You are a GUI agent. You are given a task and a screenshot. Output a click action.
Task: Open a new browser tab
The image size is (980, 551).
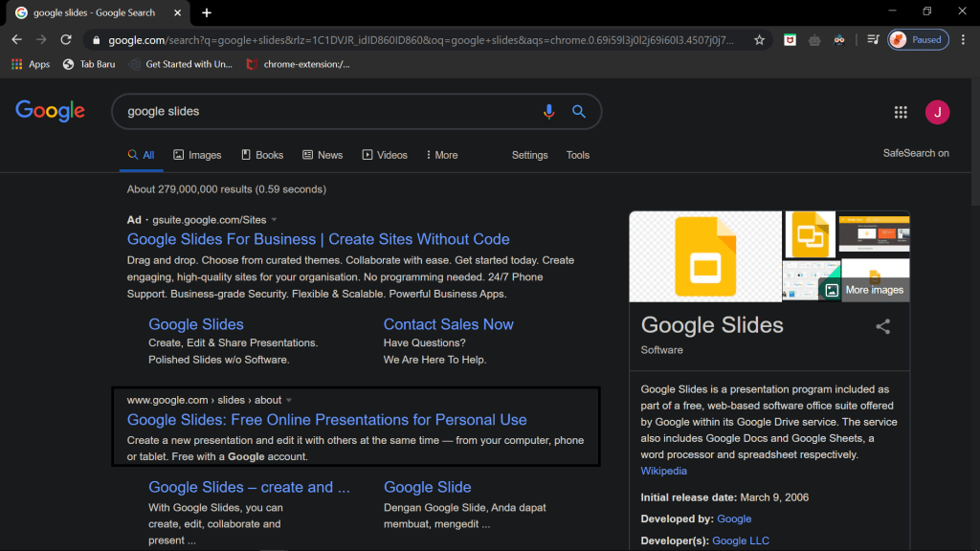(x=207, y=12)
